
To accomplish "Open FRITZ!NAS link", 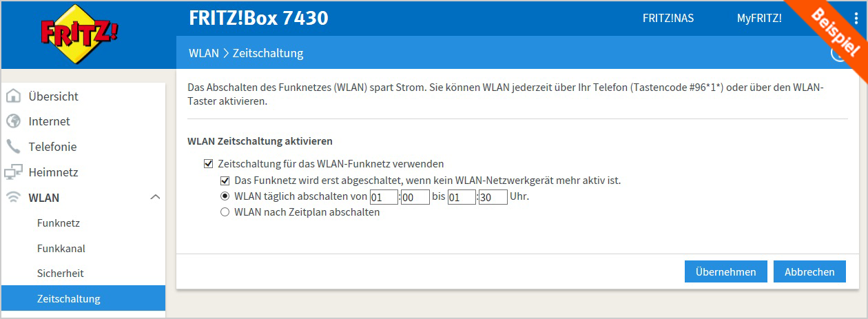I will (668, 19).
